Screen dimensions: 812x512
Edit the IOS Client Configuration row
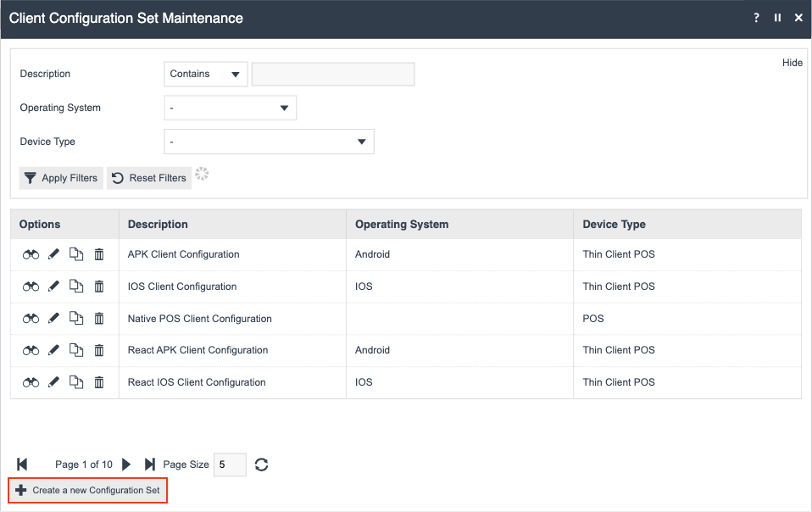click(x=53, y=287)
